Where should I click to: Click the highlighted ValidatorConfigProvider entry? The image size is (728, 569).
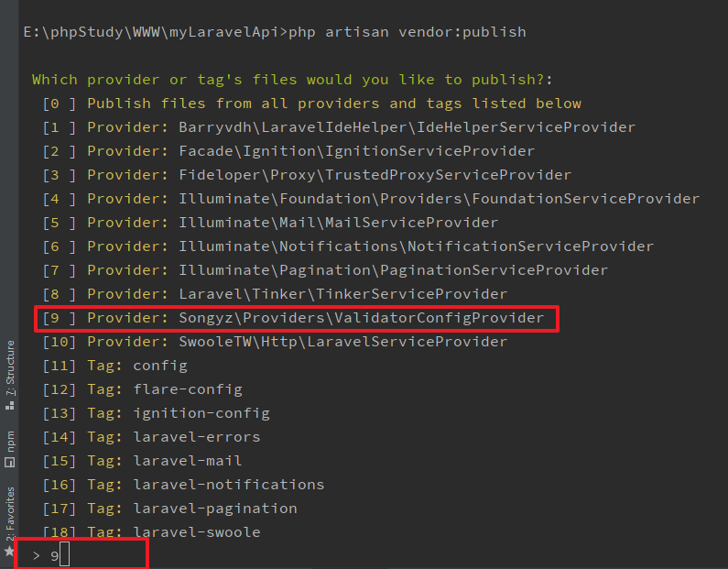point(293,318)
